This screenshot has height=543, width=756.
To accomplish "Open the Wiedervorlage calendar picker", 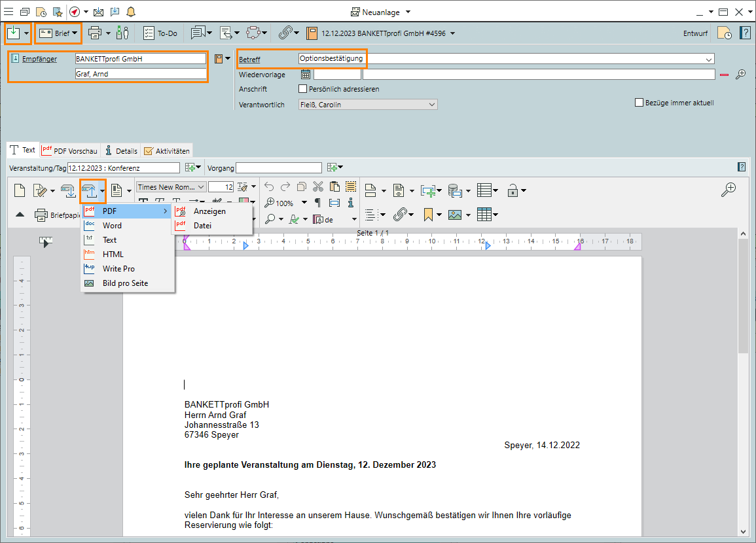I will point(305,75).
